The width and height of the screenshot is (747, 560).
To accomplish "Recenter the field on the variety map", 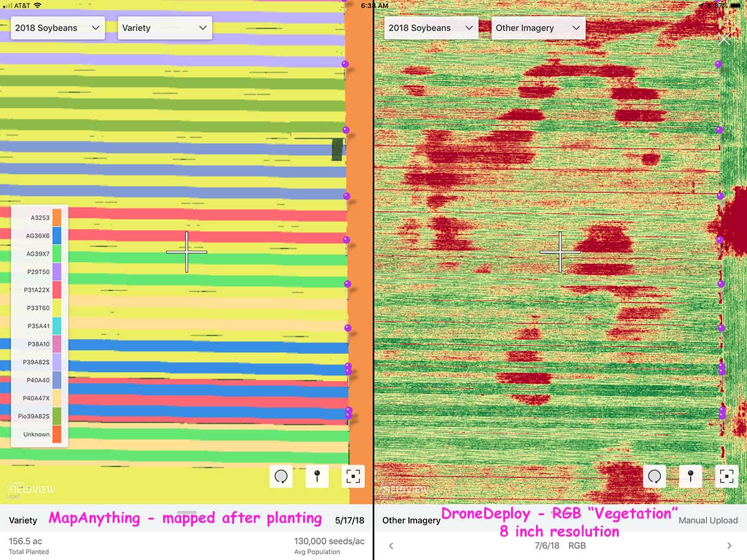I will tap(353, 476).
